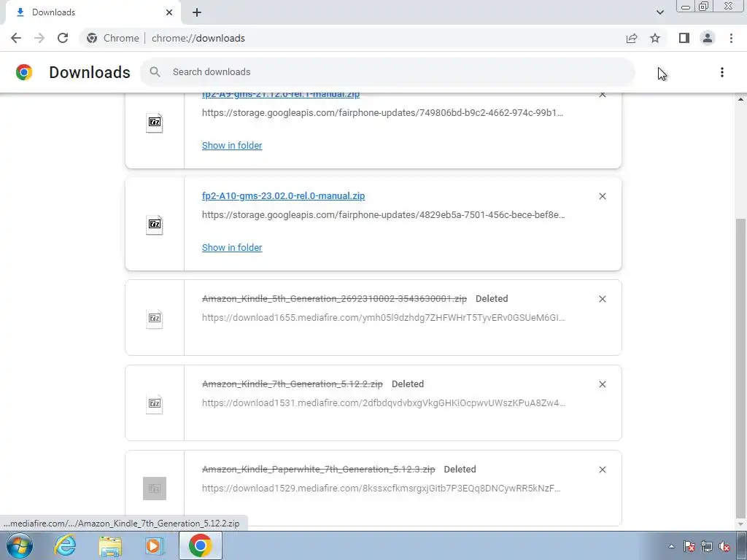
Task: Click the 7z file icon for fp2-A10-gms
Action: pos(155,225)
